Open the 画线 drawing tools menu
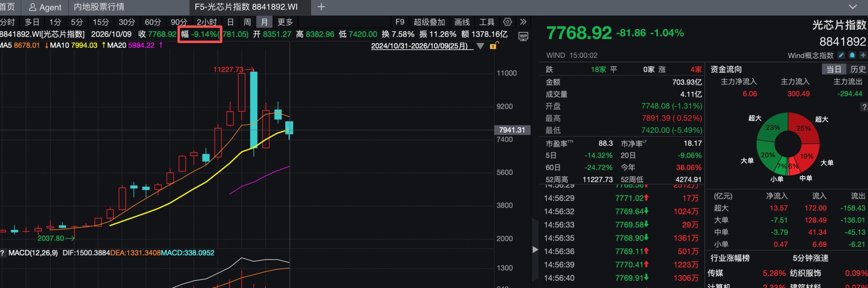The image size is (868, 288). (462, 22)
